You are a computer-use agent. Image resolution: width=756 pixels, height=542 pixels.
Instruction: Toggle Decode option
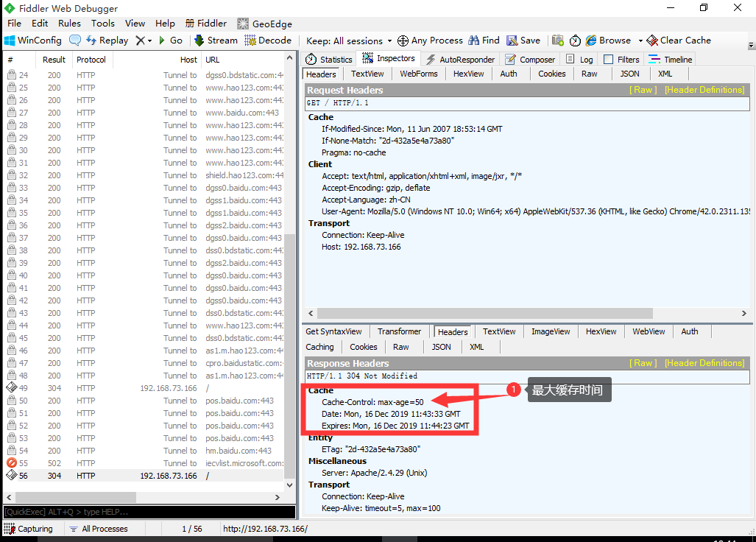click(x=268, y=41)
